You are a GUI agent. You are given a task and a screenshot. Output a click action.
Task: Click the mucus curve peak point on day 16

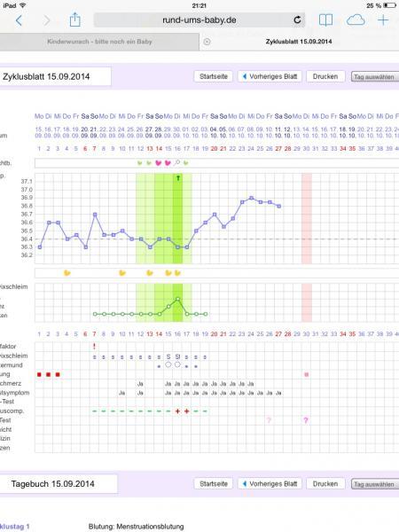pos(178,299)
